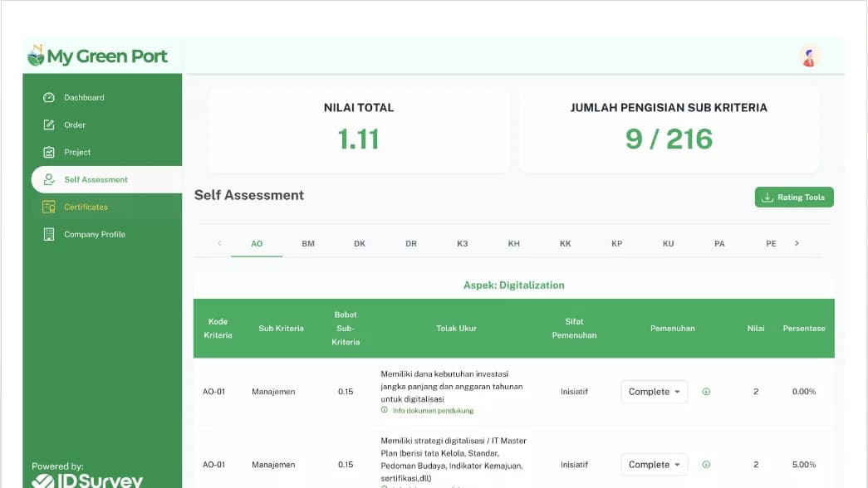The image size is (868, 488).
Task: Click the download icon on Rating Tools
Action: pos(767,198)
